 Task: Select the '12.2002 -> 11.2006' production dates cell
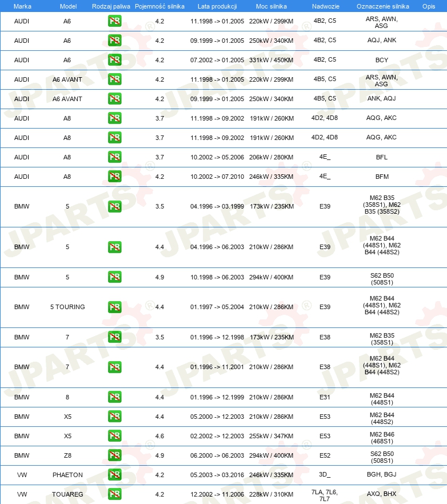click(x=217, y=494)
